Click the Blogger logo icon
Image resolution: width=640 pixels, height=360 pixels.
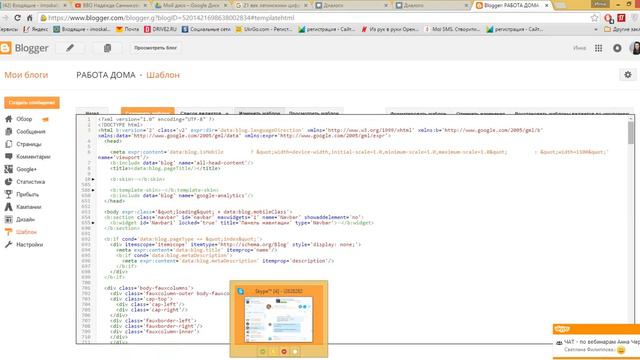pos(6,48)
